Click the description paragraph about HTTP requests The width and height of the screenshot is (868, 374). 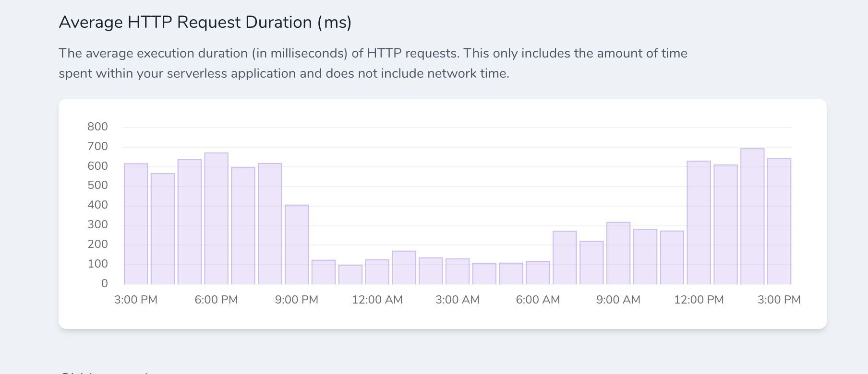373,63
